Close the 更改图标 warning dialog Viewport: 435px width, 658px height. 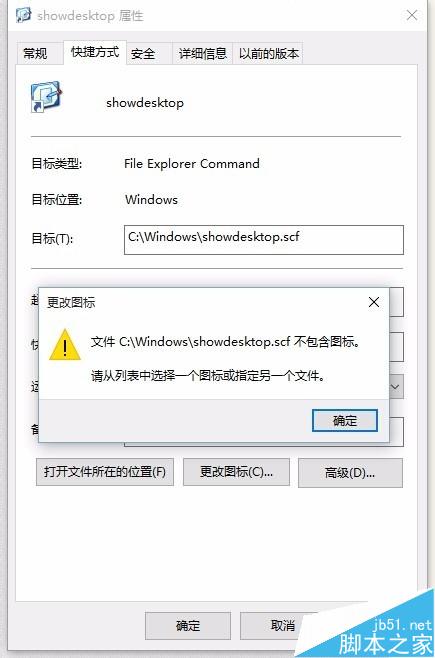374,302
